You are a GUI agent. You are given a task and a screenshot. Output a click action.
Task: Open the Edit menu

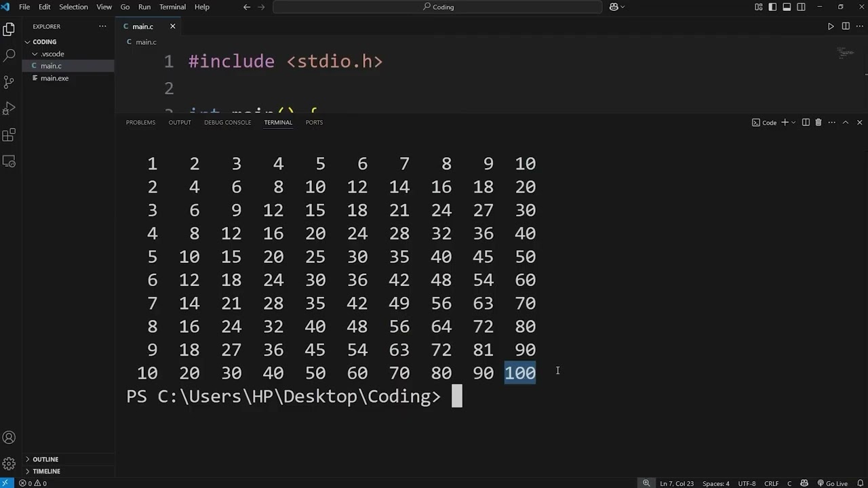(x=45, y=7)
